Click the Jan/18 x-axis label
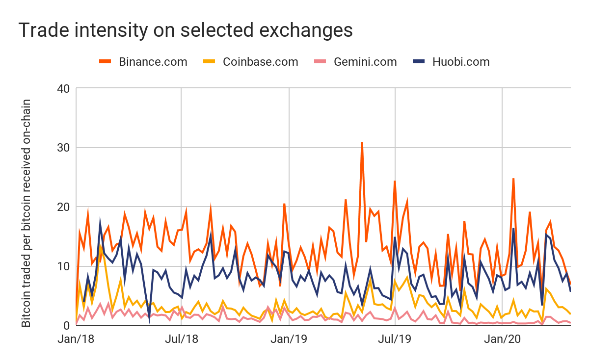 [x=76, y=338]
